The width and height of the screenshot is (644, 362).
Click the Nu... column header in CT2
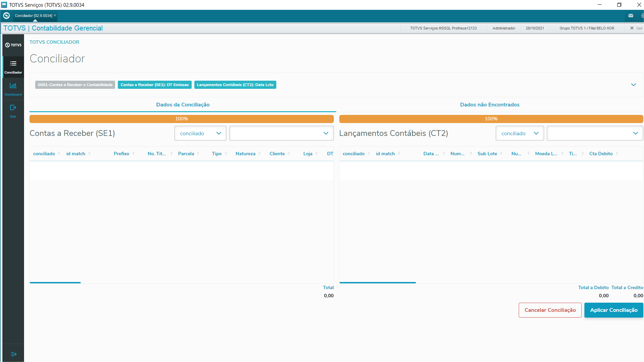tap(516, 154)
